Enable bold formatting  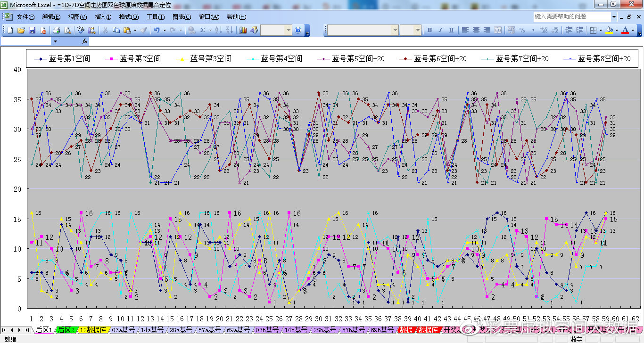429,29
